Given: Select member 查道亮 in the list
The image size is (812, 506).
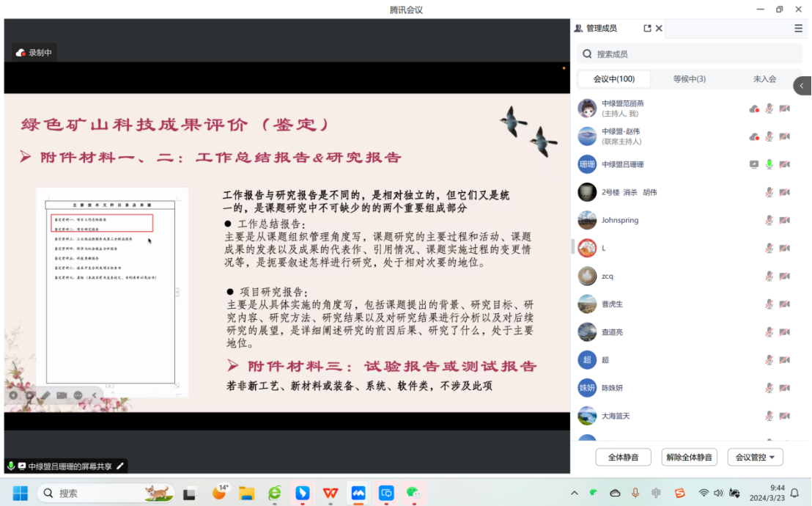Looking at the screenshot, I should coord(690,331).
